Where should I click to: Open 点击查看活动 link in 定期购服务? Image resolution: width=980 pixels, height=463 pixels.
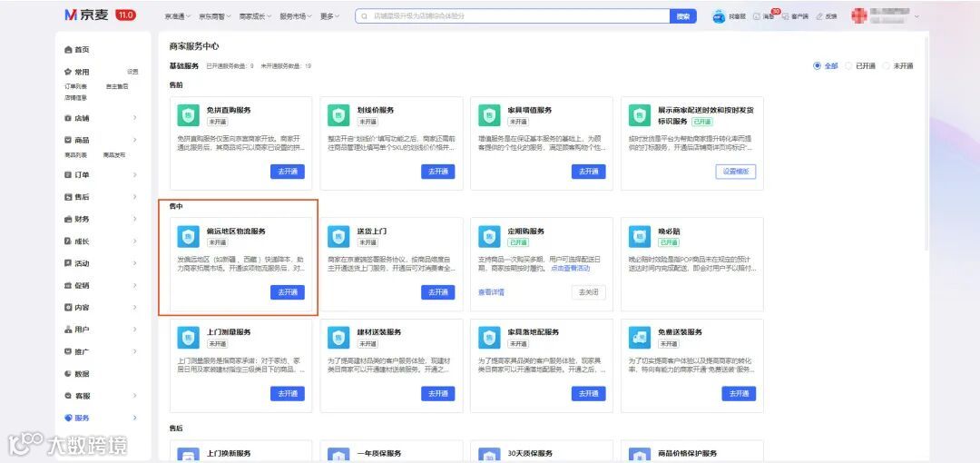[570, 268]
